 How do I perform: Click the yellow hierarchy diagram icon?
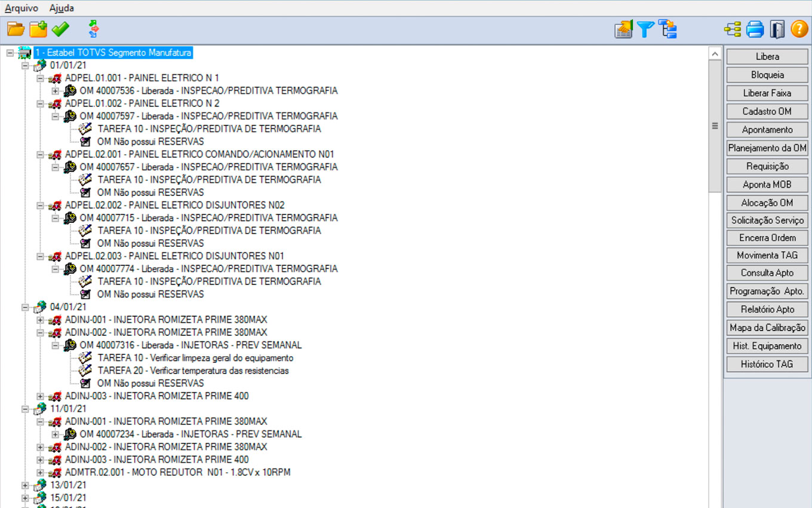(x=733, y=29)
